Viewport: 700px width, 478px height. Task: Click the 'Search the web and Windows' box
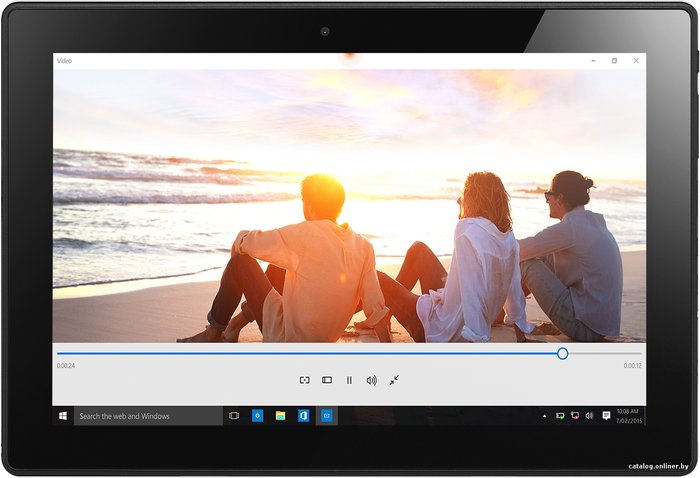pyautogui.click(x=148, y=416)
